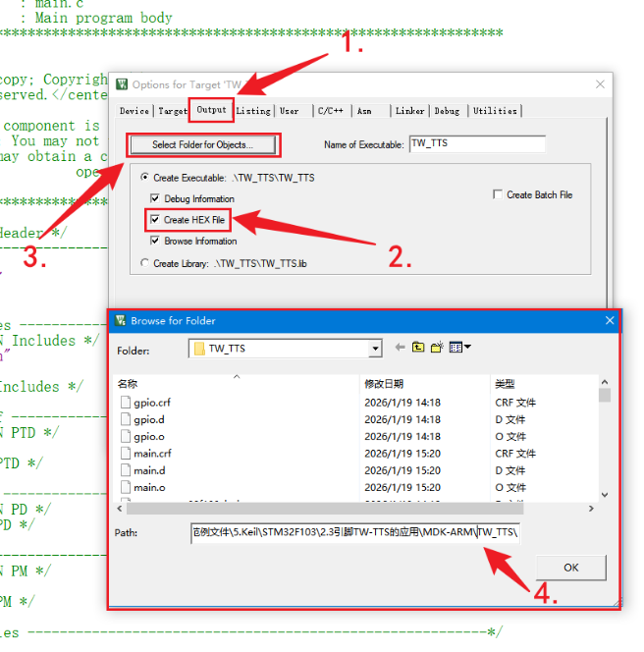644x652 pixels.
Task: Switch to the Debug tab
Action: coord(447,111)
